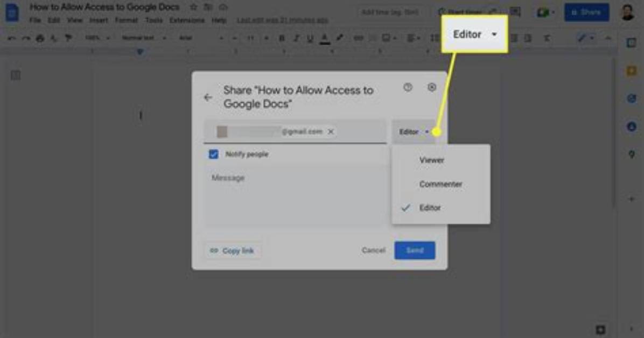Open help in the share dialog

coord(408,87)
